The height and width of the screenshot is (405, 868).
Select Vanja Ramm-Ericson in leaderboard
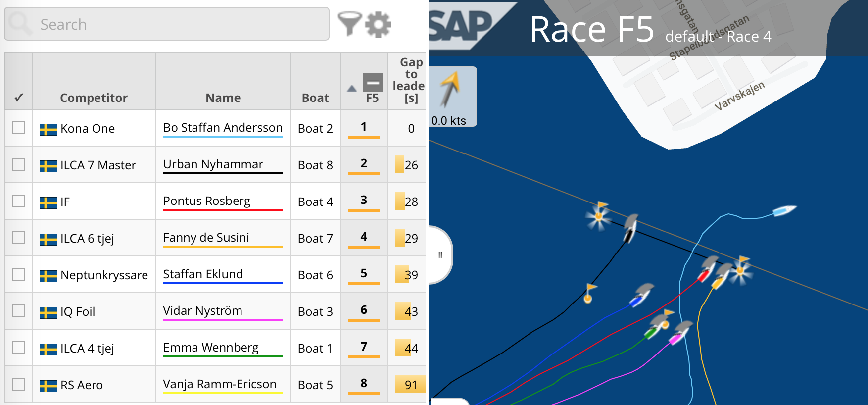click(220, 384)
